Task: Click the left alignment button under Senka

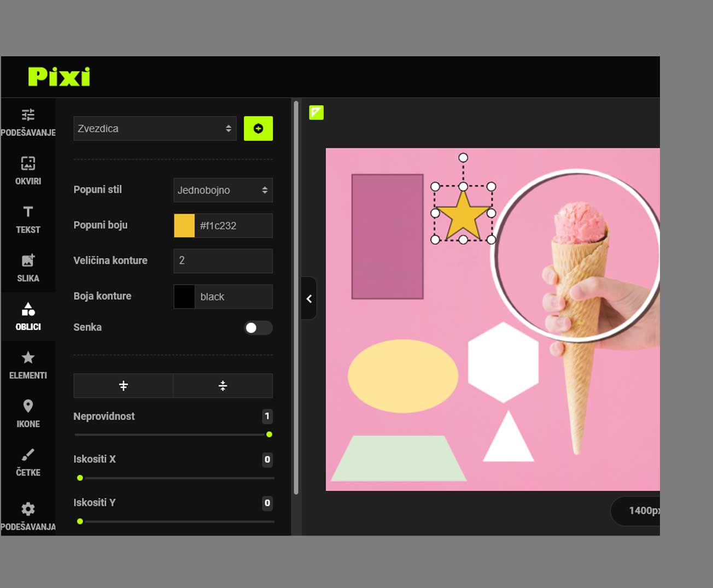Action: point(124,386)
